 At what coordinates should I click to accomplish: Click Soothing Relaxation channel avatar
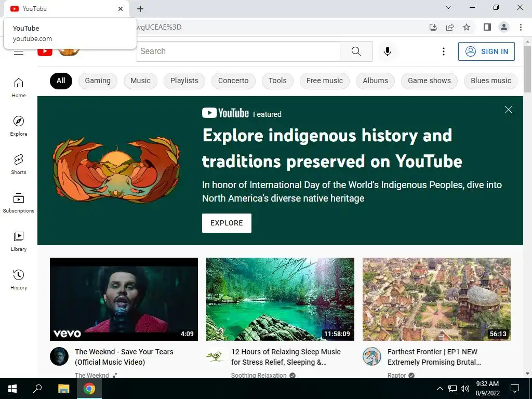[x=215, y=356]
